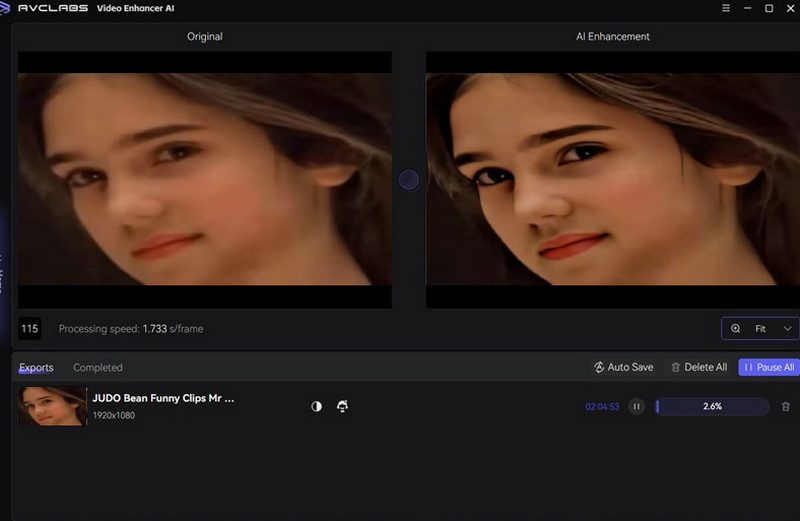Image resolution: width=800 pixels, height=521 pixels.
Task: Open the hamburger menu in title bar
Action: (725, 8)
